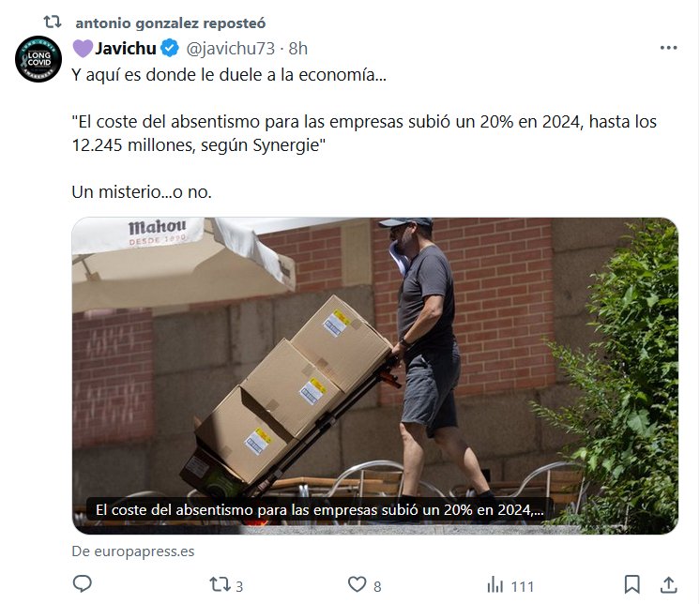The image size is (700, 604).
Task: Like the tweet with the heart icon
Action: click(x=357, y=584)
